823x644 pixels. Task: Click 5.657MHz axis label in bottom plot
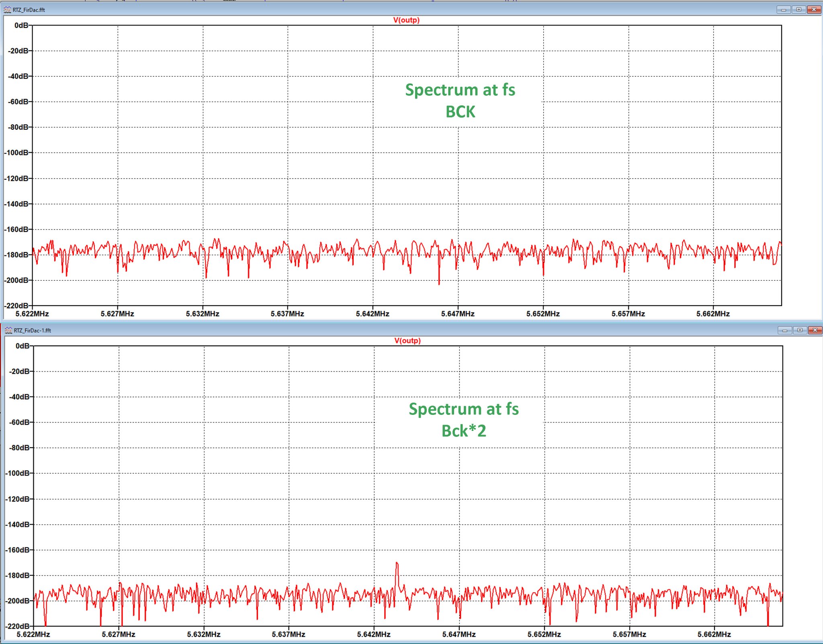(629, 635)
